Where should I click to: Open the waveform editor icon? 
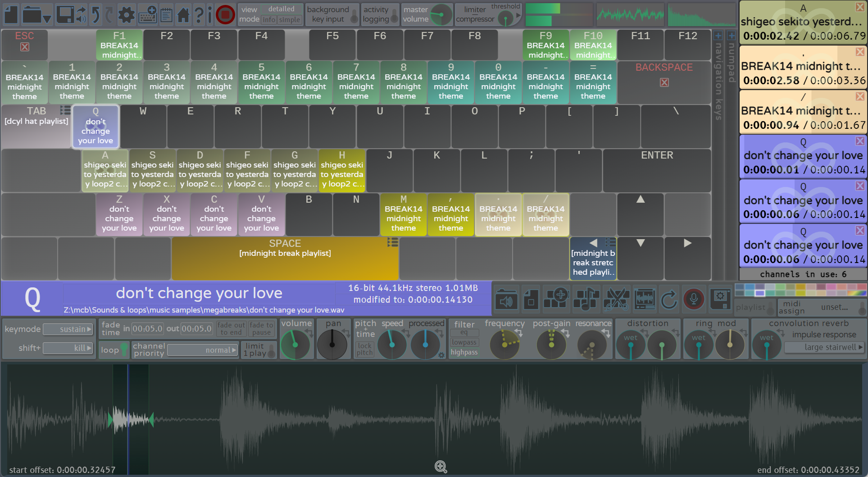[x=645, y=299]
